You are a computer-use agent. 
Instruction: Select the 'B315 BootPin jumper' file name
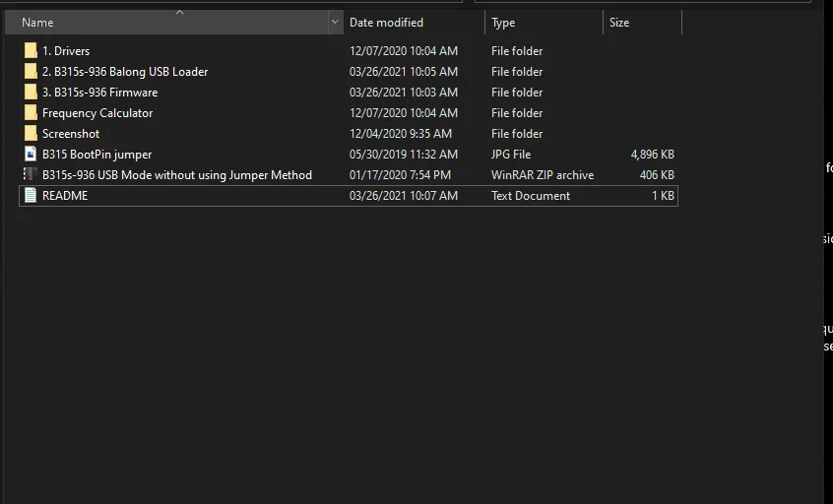(97, 155)
